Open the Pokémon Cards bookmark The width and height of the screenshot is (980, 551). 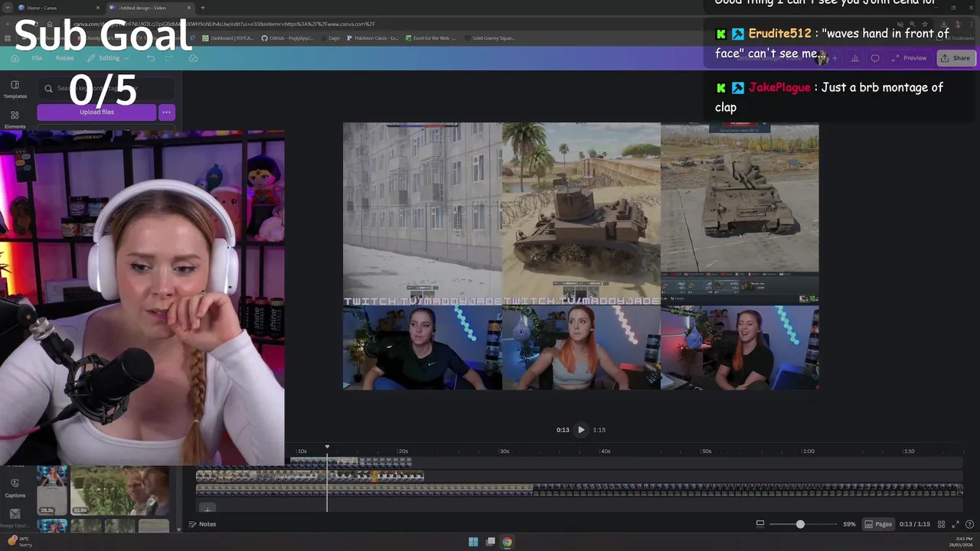(x=372, y=38)
